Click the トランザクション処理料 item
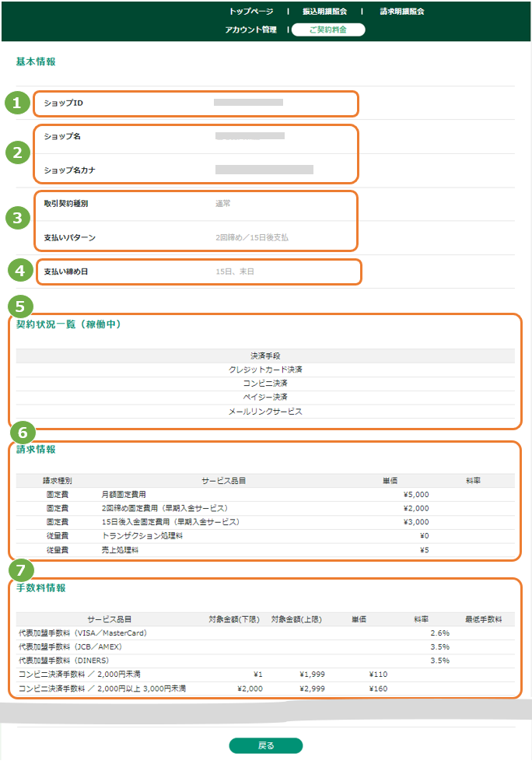The image size is (532, 771). pos(142,535)
